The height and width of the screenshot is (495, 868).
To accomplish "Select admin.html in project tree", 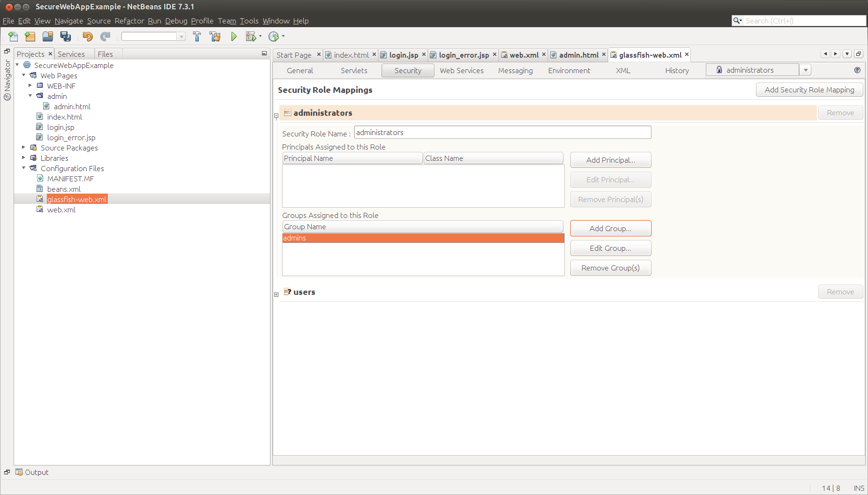I will pos(72,106).
